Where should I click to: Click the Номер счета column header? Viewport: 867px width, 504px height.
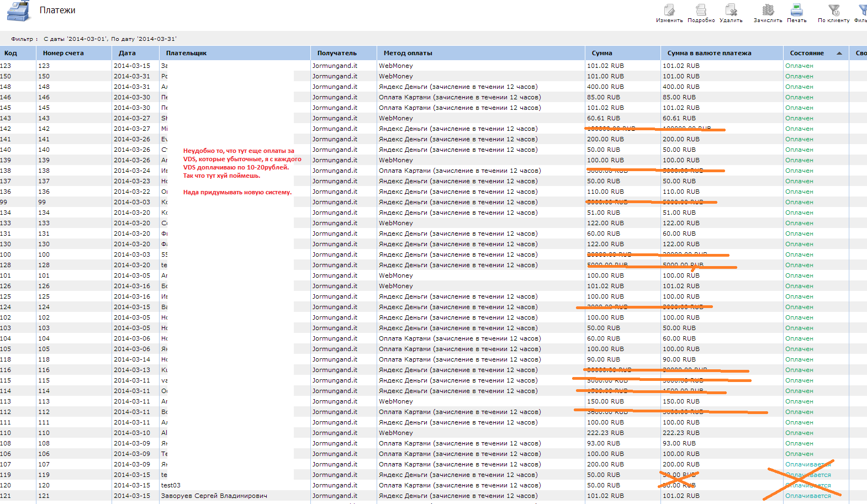point(64,54)
